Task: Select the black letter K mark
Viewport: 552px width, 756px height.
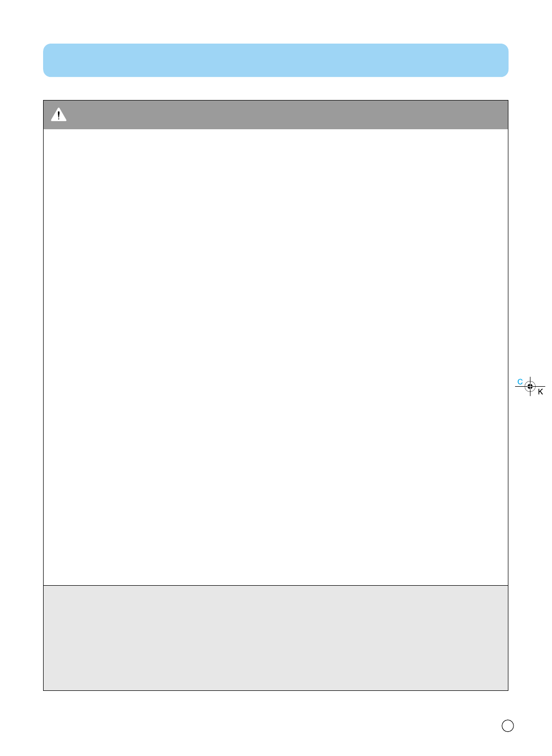Action: [x=540, y=392]
